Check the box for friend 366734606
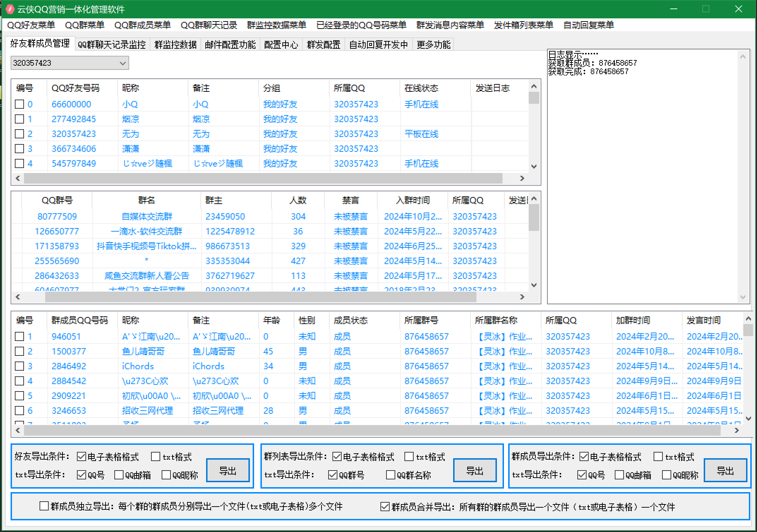 point(19,149)
